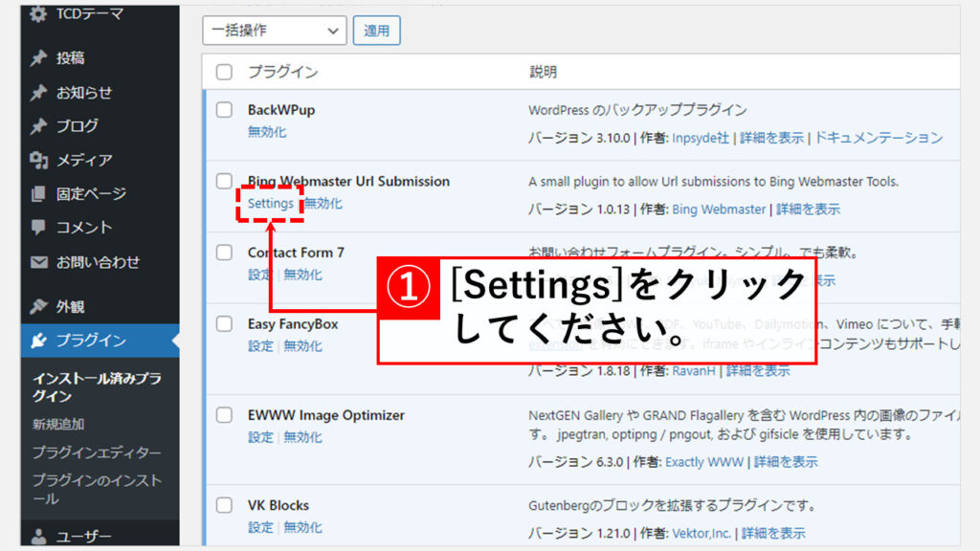Click 詳細を表示 in the VK Blocks row

click(773, 533)
